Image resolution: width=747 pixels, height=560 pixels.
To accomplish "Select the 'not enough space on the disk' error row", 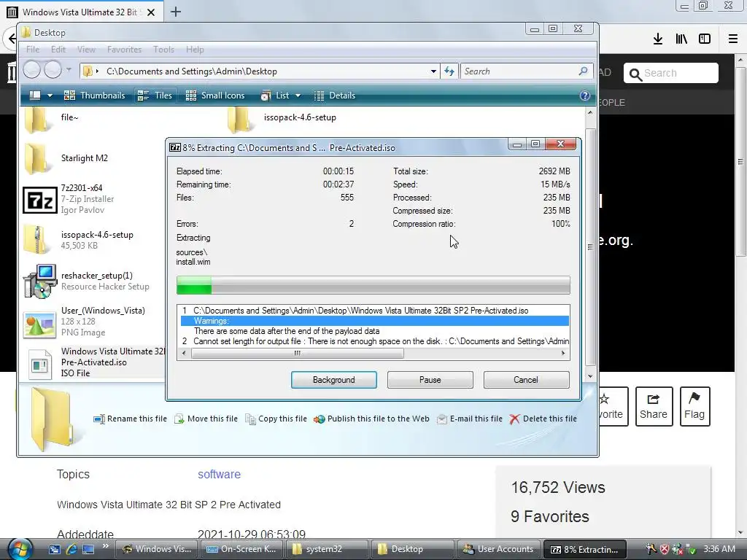I will (374, 341).
